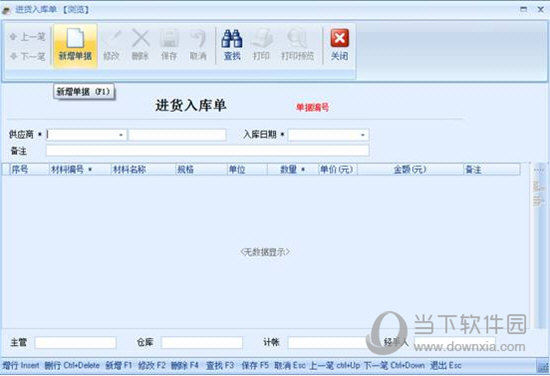Go to previous record with 上一笔
550x376 pixels.
click(x=28, y=36)
